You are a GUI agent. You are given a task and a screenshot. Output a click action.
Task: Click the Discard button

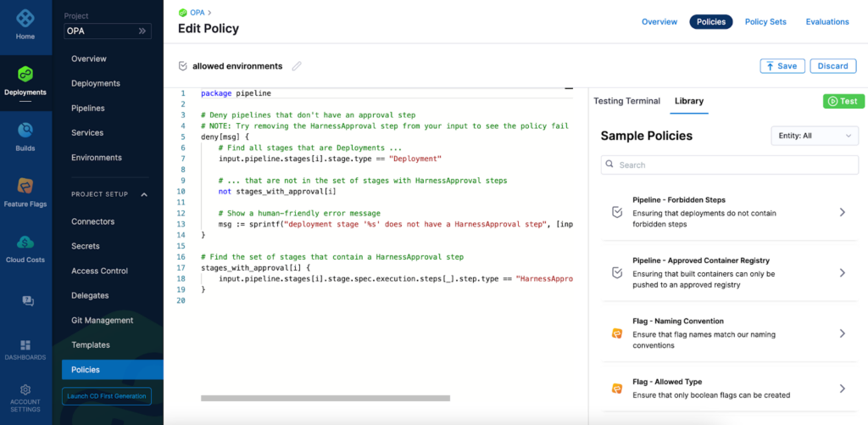[x=832, y=66]
